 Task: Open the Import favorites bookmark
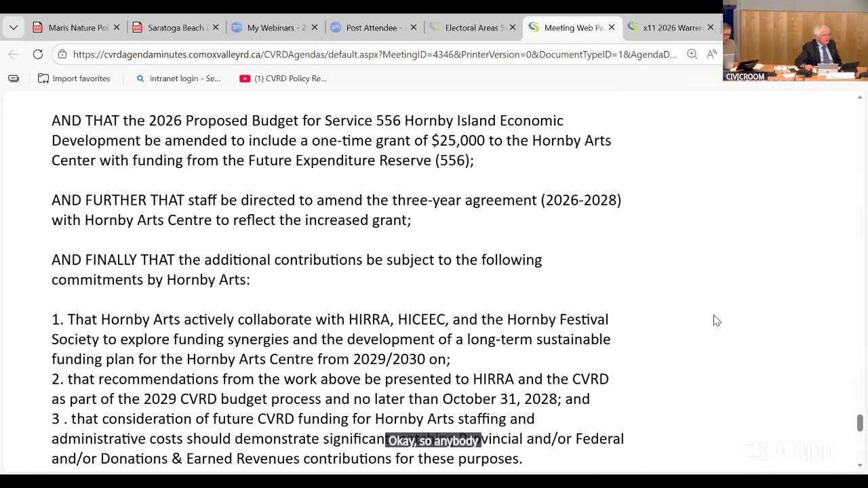[74, 79]
